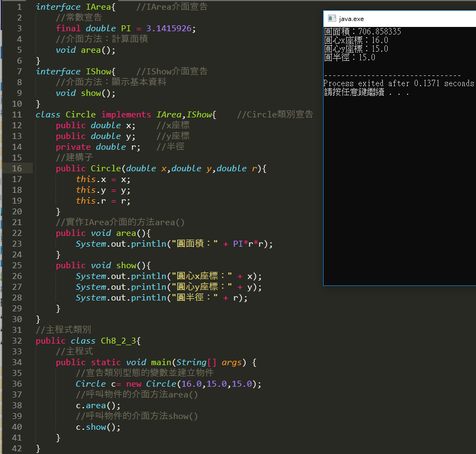The height and width of the screenshot is (454, 476).
Task: Click the java.exe console window icon
Action: (331, 18)
